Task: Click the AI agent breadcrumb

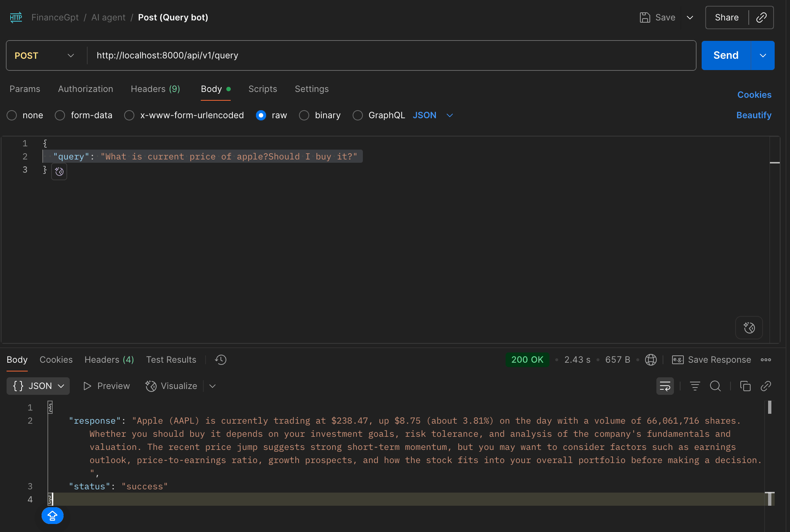Action: [108, 18]
